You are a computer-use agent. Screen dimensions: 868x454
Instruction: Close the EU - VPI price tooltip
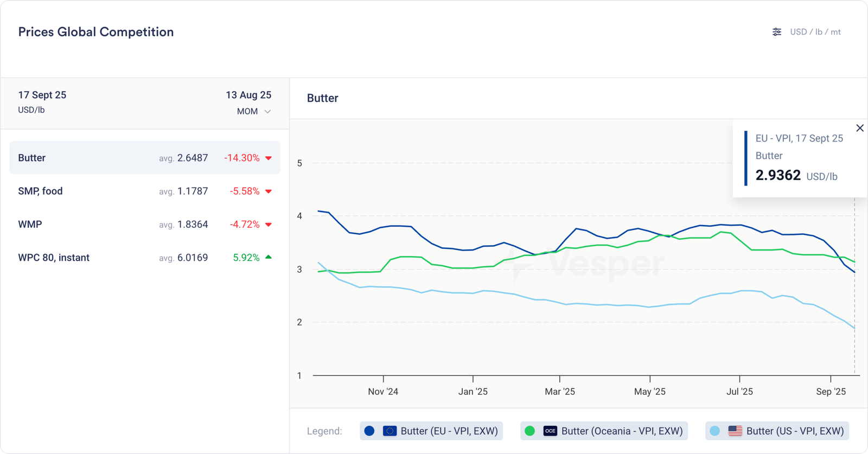click(x=860, y=128)
